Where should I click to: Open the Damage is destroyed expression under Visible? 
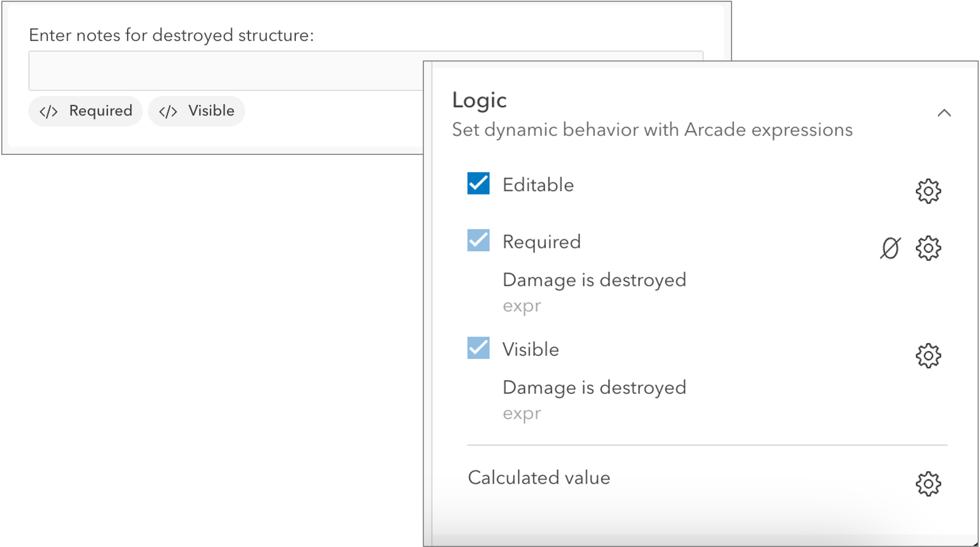595,388
